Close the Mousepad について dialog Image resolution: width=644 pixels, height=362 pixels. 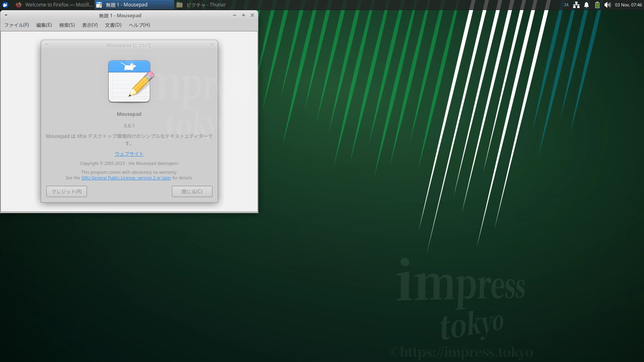(x=212, y=45)
